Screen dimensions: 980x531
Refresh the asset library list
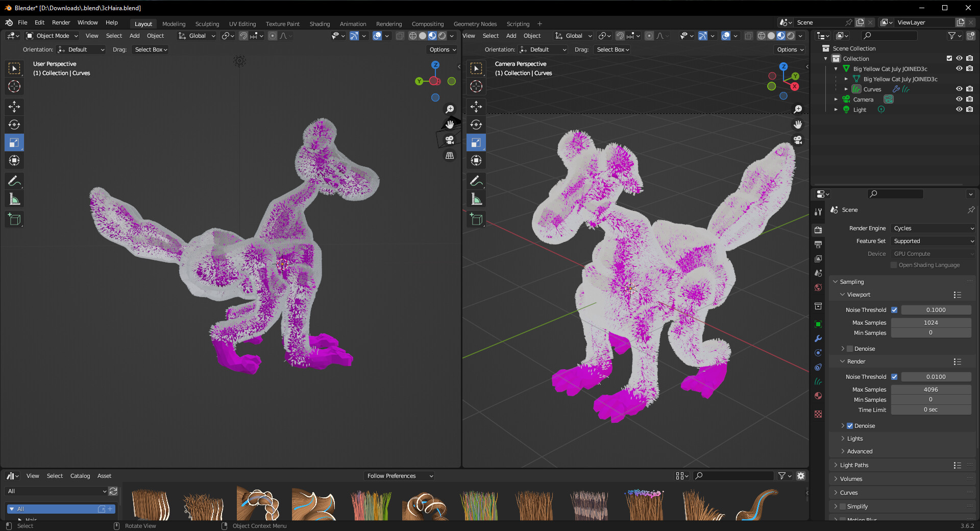(113, 491)
